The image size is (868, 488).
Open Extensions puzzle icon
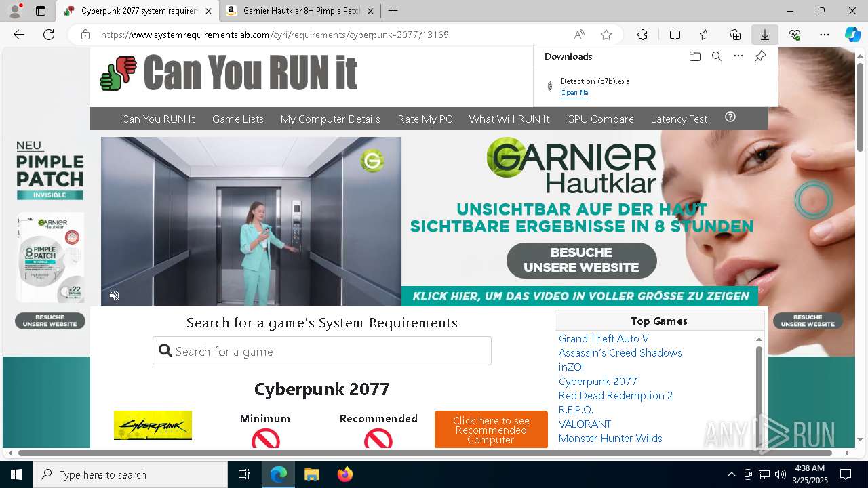(642, 35)
